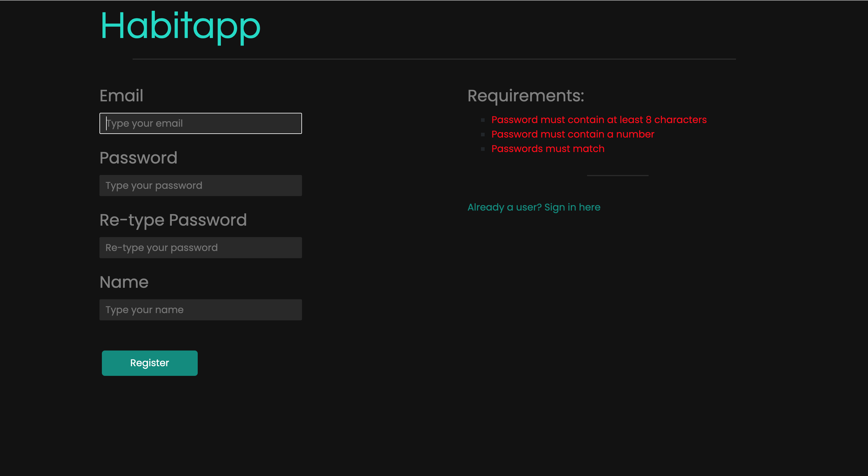
Task: Click the Password label above the field
Action: click(138, 157)
